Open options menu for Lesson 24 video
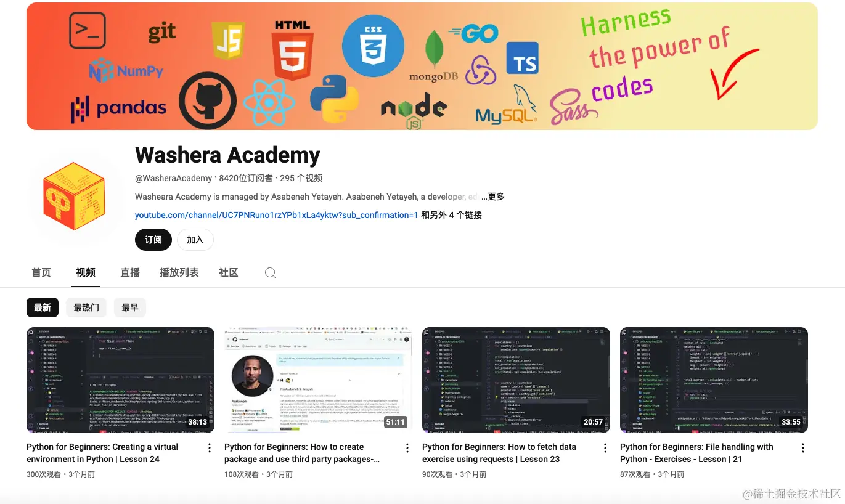Viewport: 845px width, 504px height. (210, 448)
